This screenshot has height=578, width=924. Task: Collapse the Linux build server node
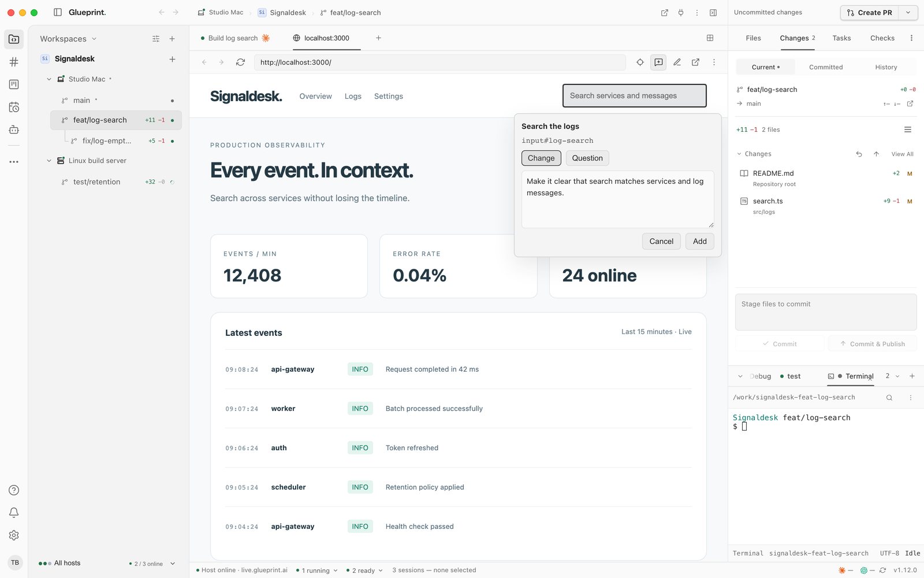tap(49, 161)
